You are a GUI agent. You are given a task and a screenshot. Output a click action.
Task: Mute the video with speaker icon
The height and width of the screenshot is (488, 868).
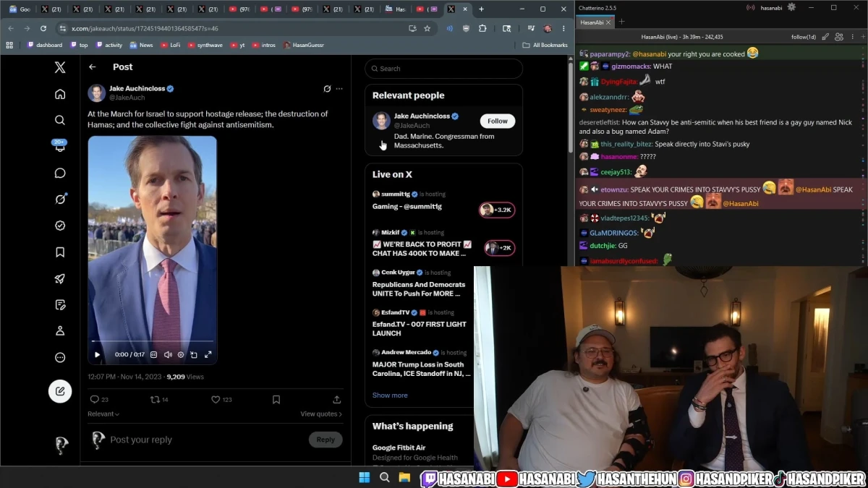(168, 354)
